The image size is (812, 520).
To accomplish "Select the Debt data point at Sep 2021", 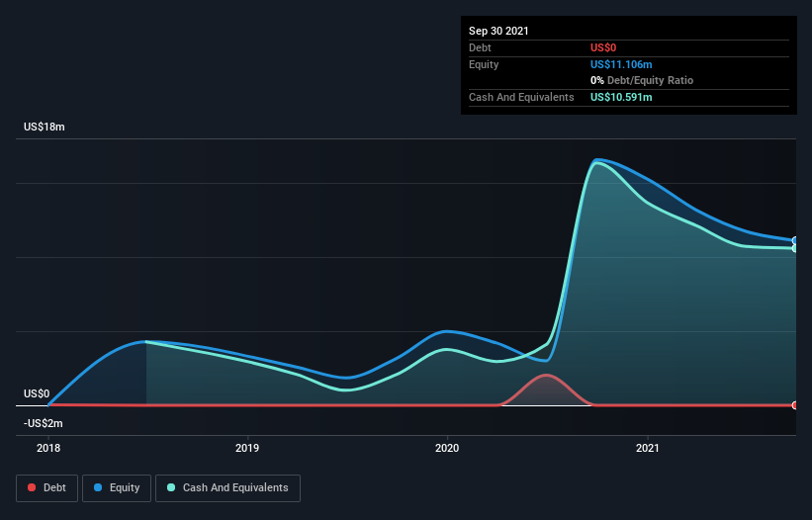I will [795, 405].
